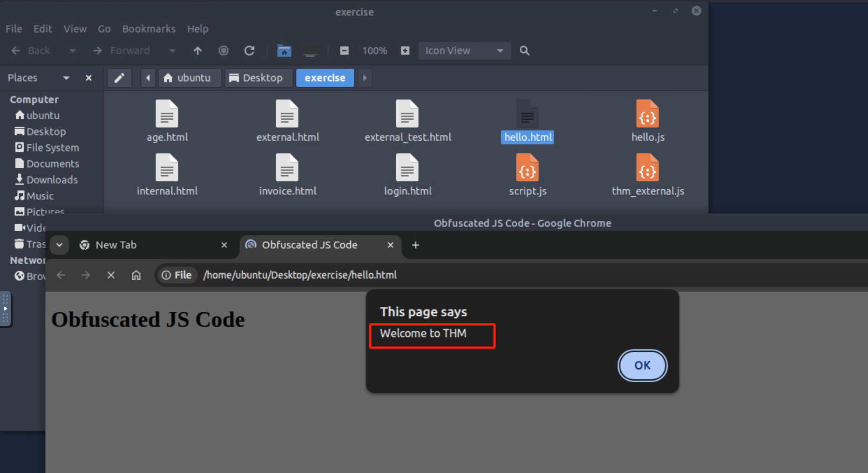Open the hello.js script icon
Screen dimensions: 868x473
[647, 114]
